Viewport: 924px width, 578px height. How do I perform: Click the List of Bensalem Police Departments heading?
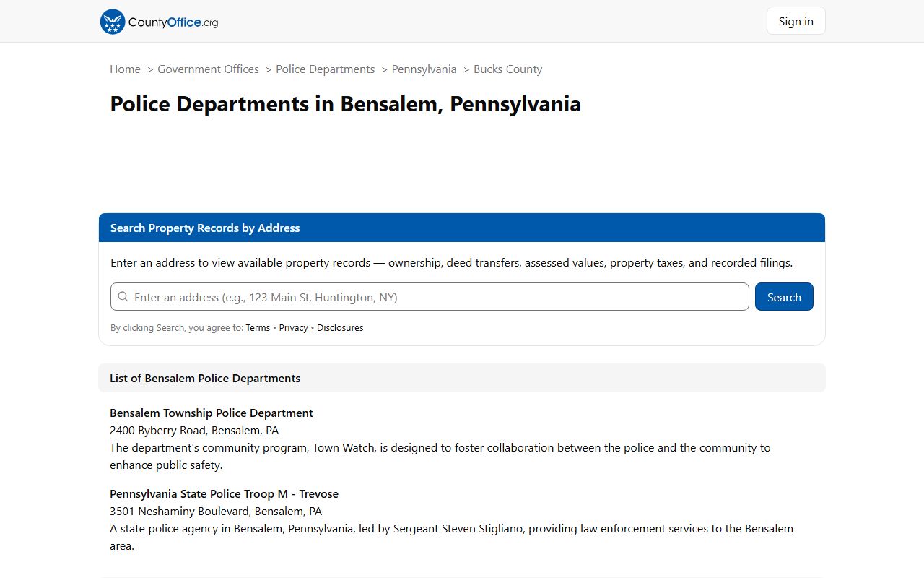(462, 378)
